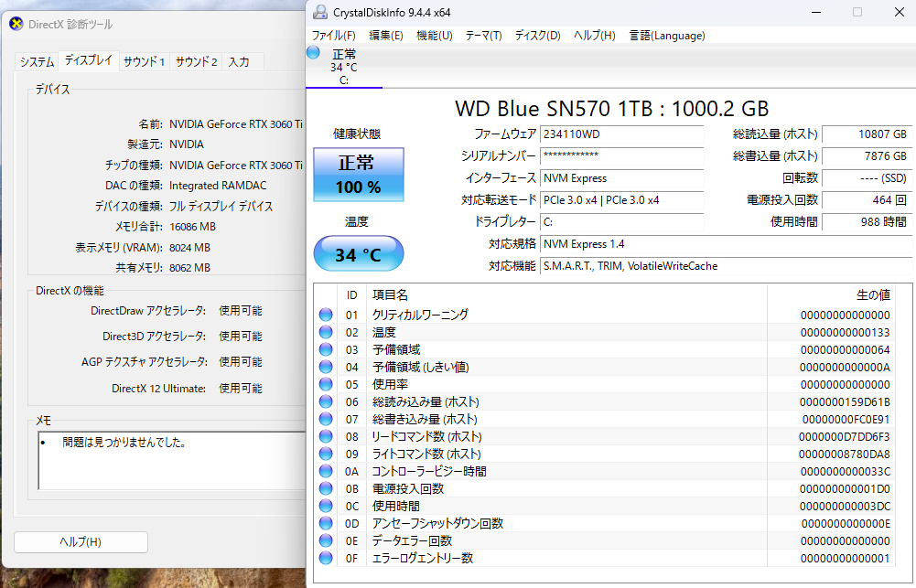This screenshot has width=916, height=588.
Task: Click the CrystalDiskInfo app icon in title bar
Action: 320,12
